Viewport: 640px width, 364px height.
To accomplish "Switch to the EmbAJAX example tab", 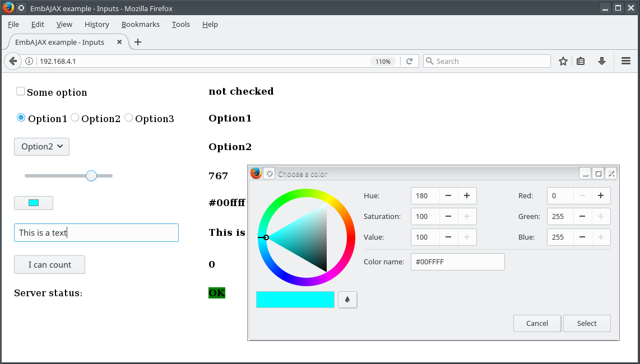I will point(59,41).
